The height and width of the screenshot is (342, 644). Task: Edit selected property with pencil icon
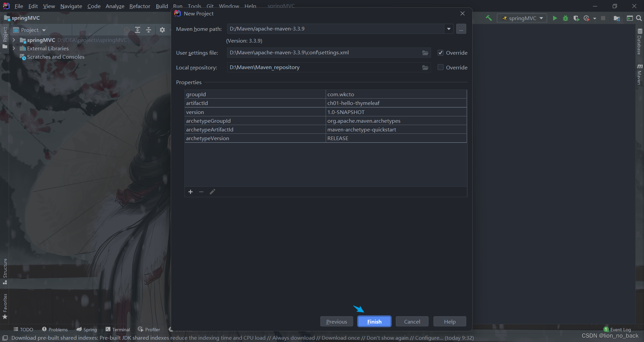click(x=212, y=192)
